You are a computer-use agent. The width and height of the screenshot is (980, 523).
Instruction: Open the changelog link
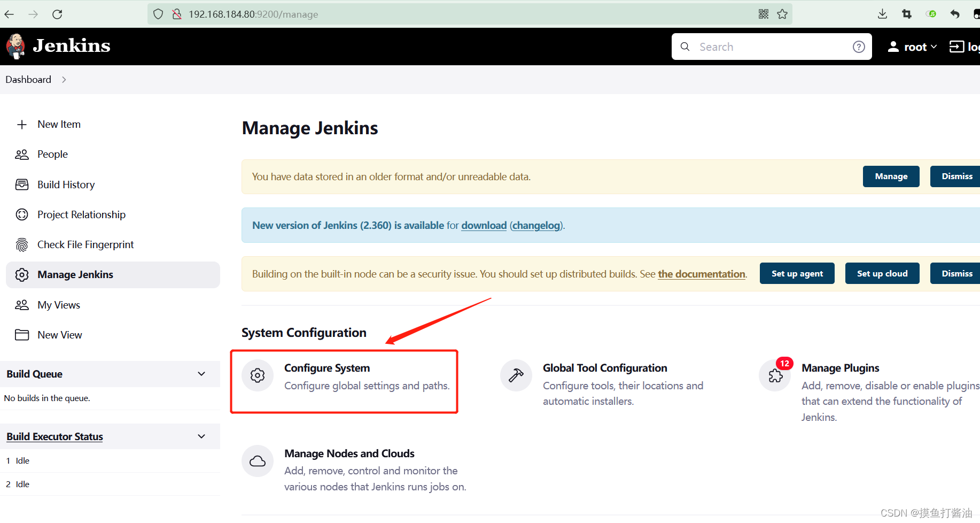tap(536, 226)
